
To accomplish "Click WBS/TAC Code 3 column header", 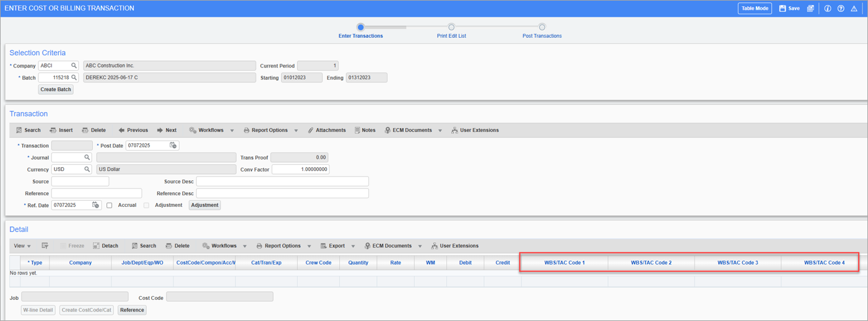I will (x=737, y=263).
